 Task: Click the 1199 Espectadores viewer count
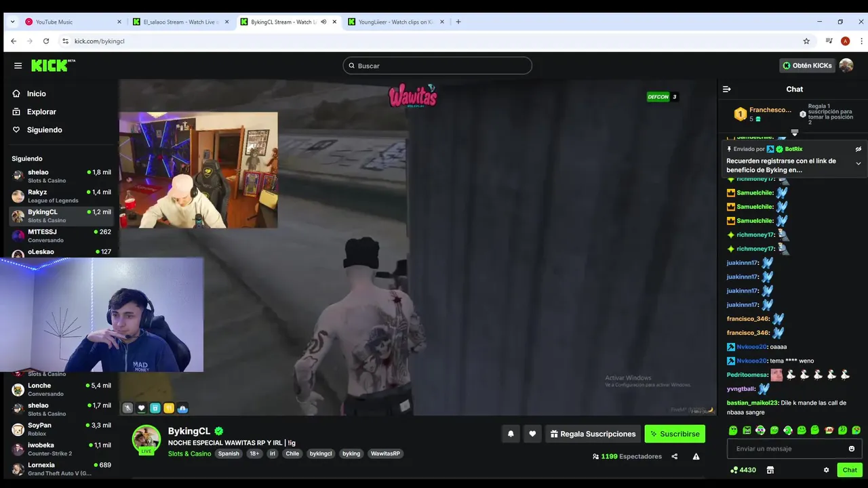coord(627,457)
